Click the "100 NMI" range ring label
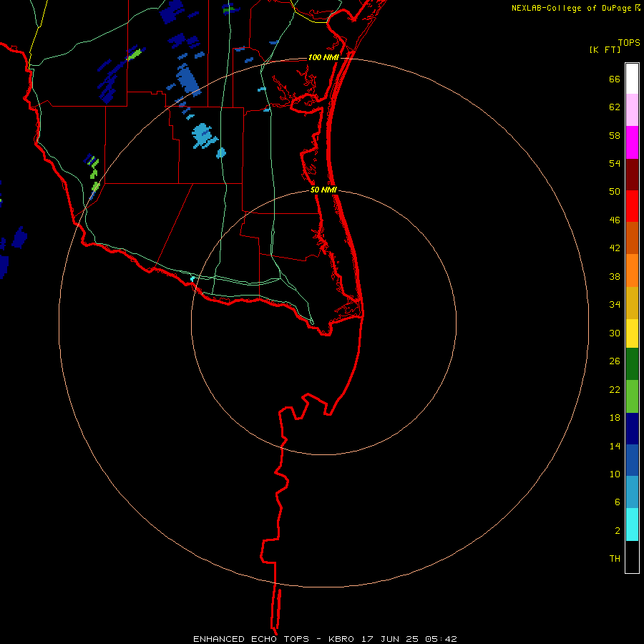This screenshot has width=644, height=644. [x=323, y=57]
